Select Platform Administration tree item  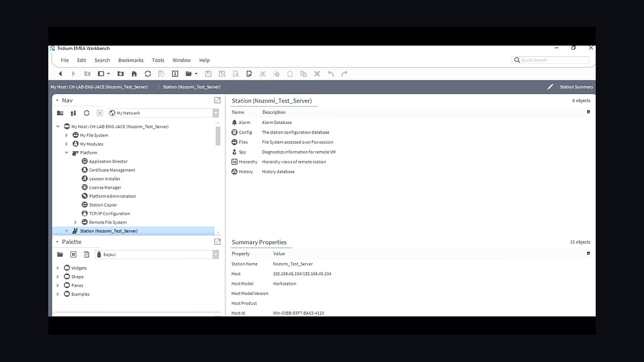pyautogui.click(x=112, y=196)
